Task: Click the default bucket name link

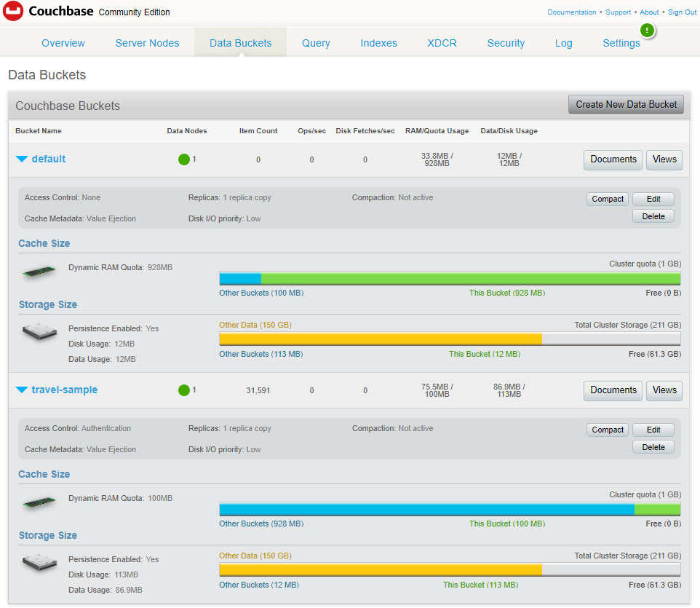Action: 49,159
